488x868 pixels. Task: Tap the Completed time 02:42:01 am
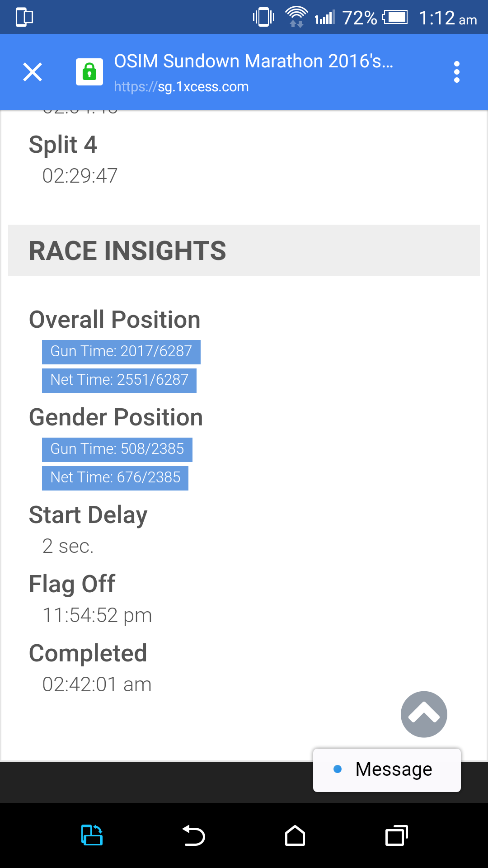pos(97,684)
